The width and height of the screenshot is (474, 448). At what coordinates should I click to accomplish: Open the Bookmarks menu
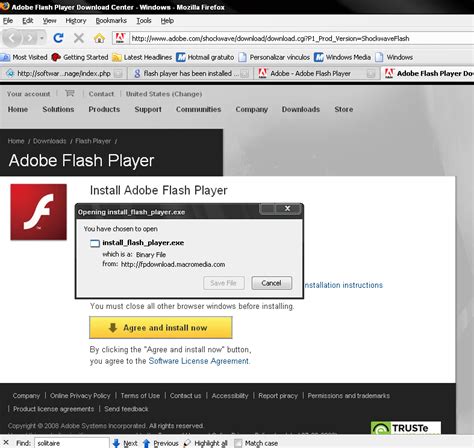111,21
